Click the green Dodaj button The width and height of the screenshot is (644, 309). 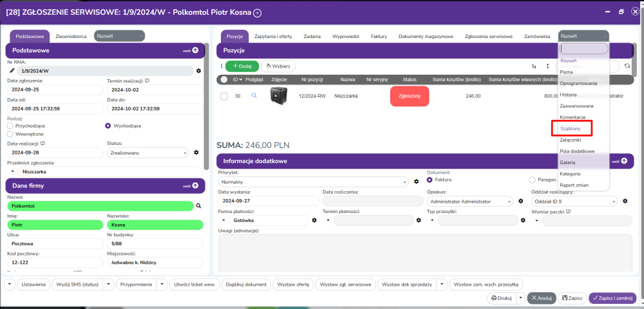[x=242, y=66]
